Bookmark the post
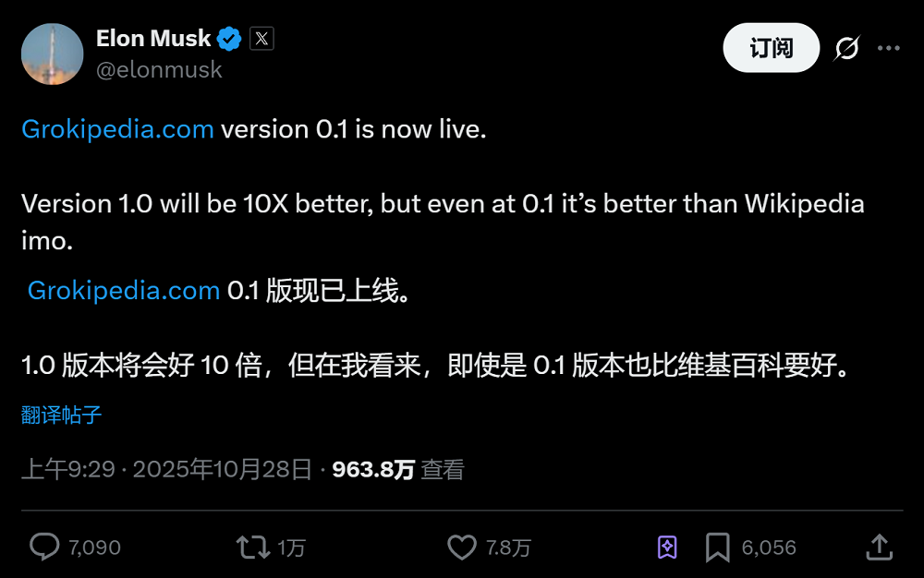 point(716,547)
